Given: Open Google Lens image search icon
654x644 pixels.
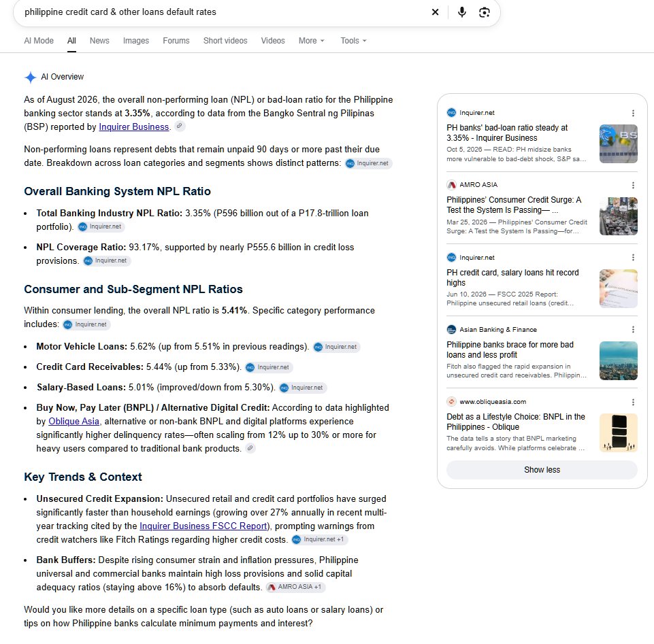Looking at the screenshot, I should (x=485, y=12).
